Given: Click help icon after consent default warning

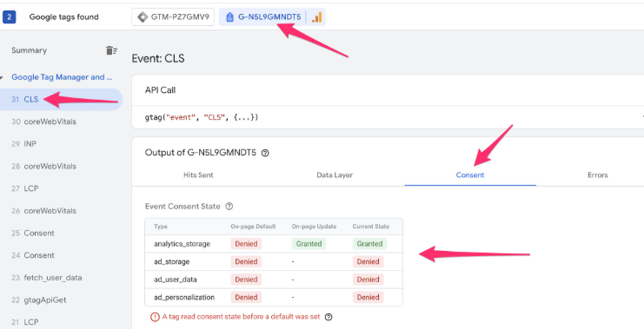Looking at the screenshot, I should (x=329, y=317).
